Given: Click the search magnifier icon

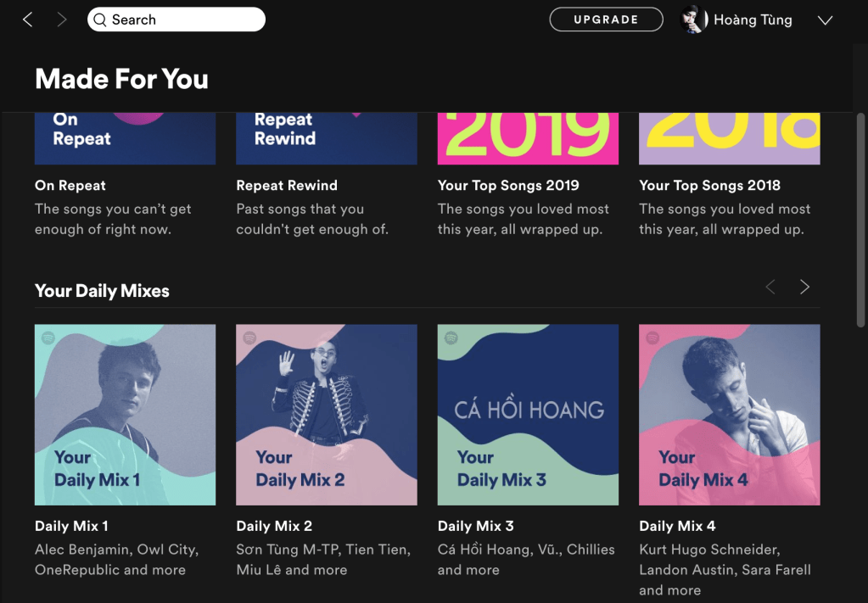Looking at the screenshot, I should pos(100,20).
